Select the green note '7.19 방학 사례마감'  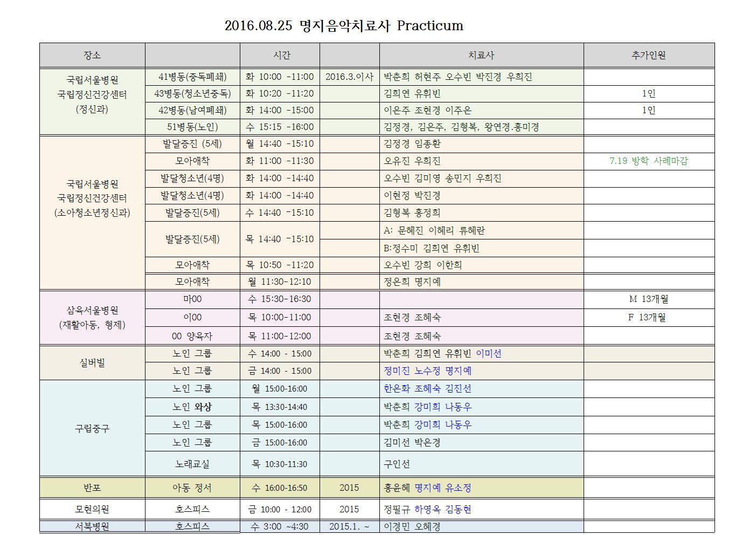649,161
